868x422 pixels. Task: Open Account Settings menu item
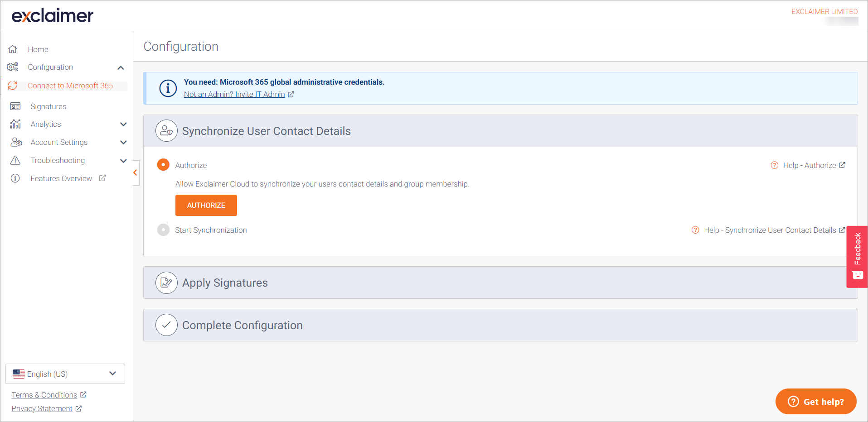click(59, 142)
